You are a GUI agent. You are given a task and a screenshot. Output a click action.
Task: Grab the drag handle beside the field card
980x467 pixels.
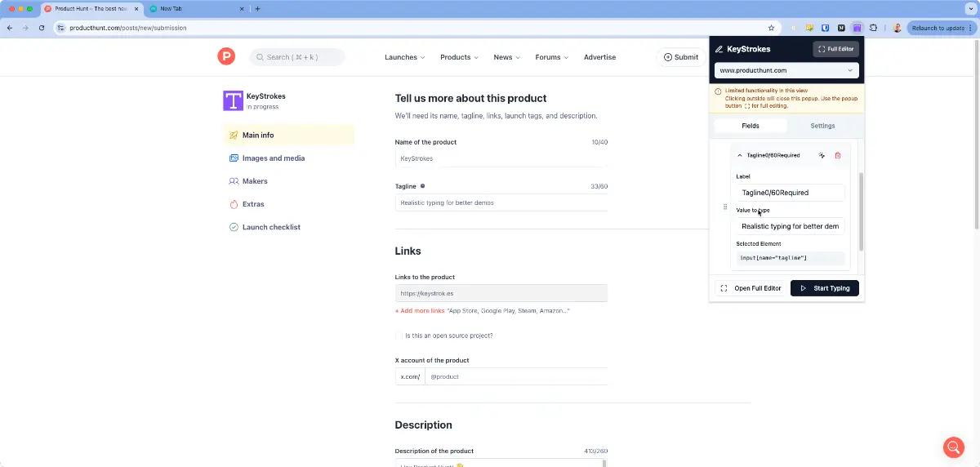click(x=725, y=207)
